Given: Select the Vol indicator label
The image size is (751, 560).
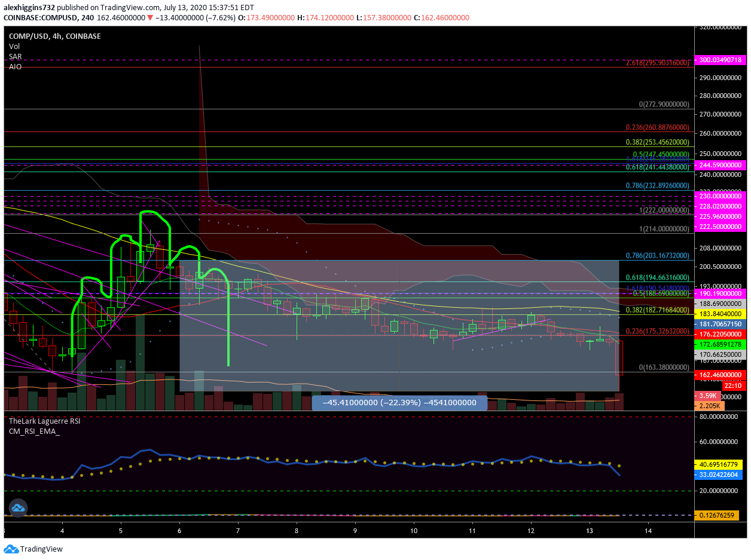Looking at the screenshot, I should pyautogui.click(x=14, y=46).
